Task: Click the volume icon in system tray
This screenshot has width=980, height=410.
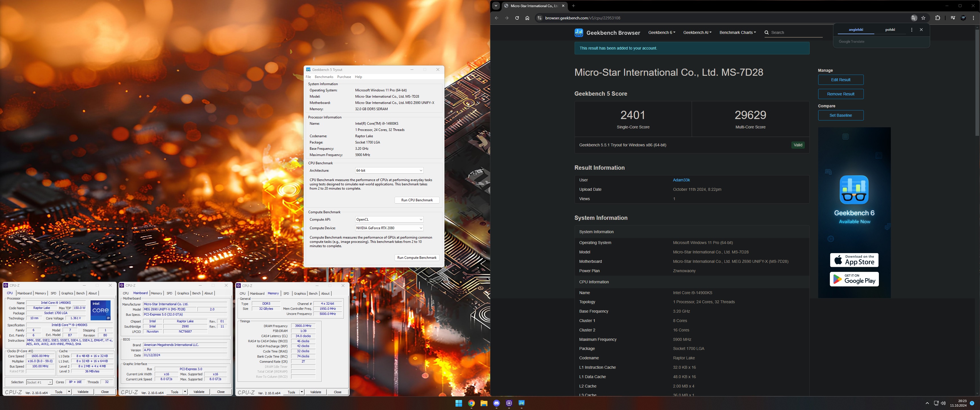Action: (944, 403)
